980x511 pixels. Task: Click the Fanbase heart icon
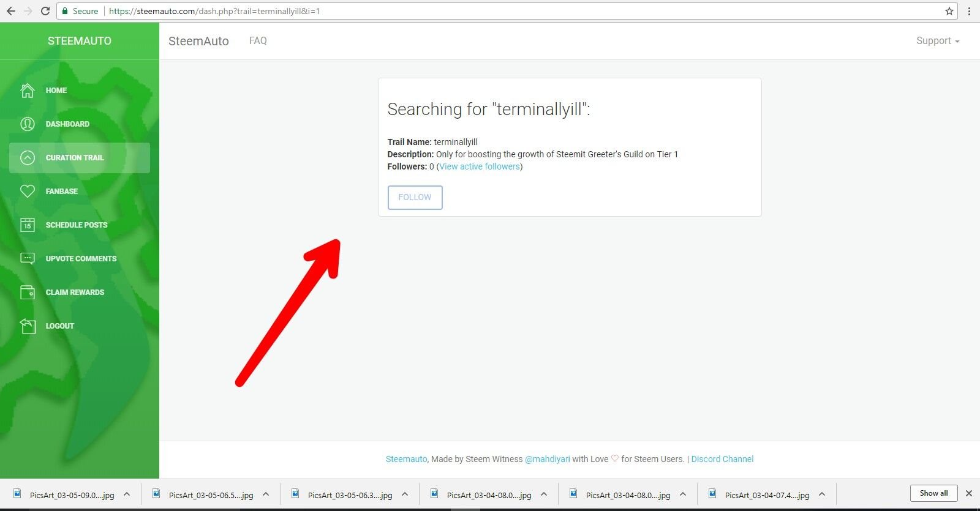tap(28, 192)
